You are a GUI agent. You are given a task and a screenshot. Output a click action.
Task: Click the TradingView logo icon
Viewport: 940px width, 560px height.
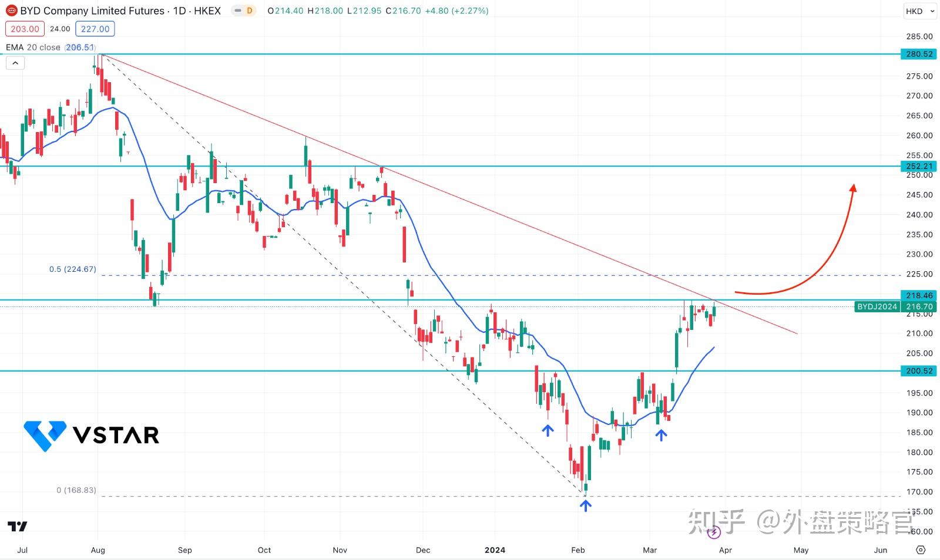[18, 527]
